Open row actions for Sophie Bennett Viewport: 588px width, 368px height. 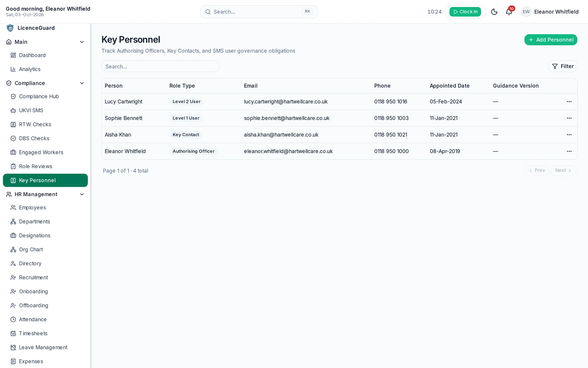(569, 118)
